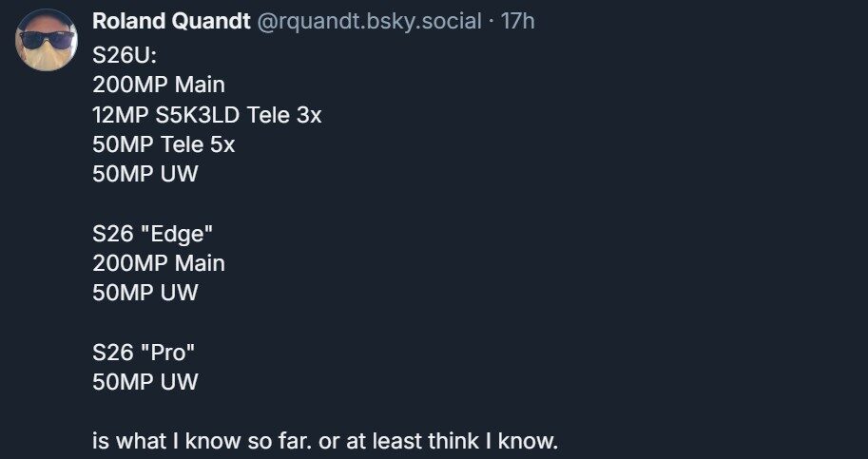The image size is (868, 459).
Task: Select the 200MP Main line under S26U
Action: tap(159, 83)
